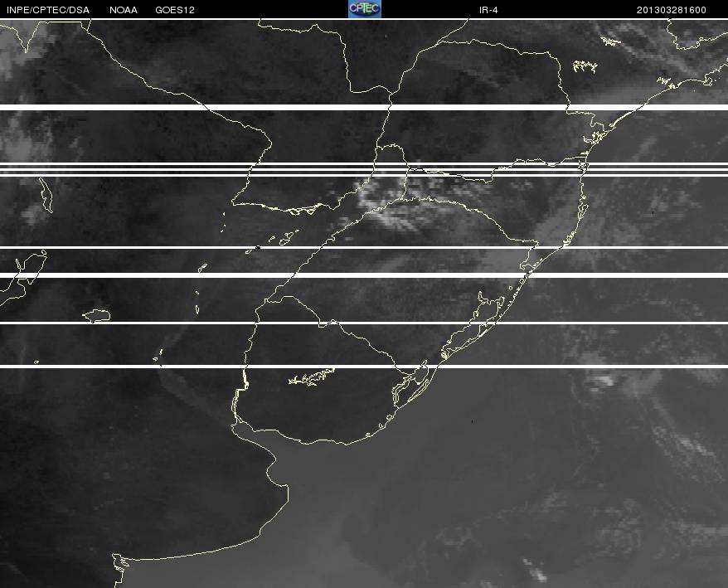Click the NOAA label in the header
Screen dimensions: 728x588
[x=124, y=10]
